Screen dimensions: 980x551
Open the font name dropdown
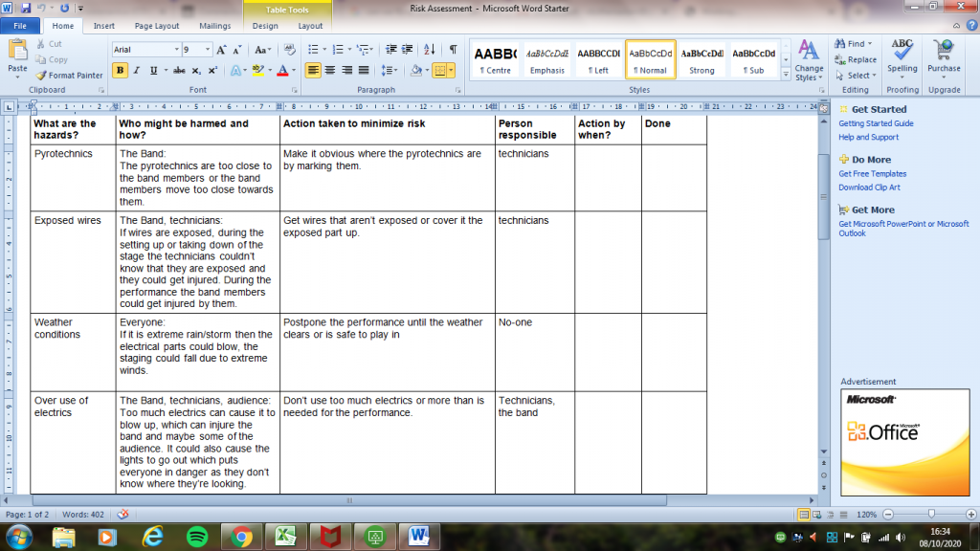(176, 50)
